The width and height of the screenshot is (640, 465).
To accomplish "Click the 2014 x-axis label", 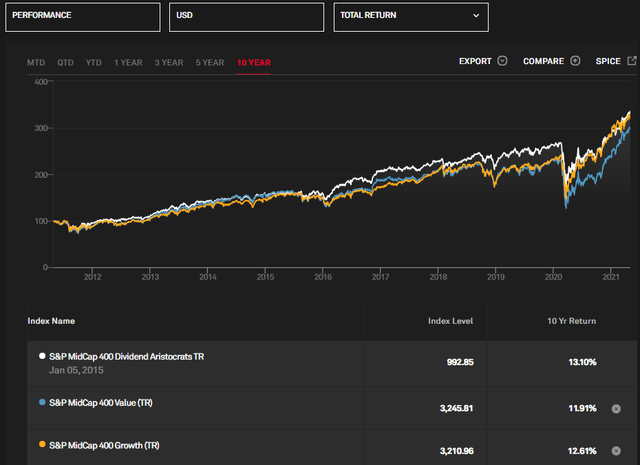I will click(x=208, y=277).
